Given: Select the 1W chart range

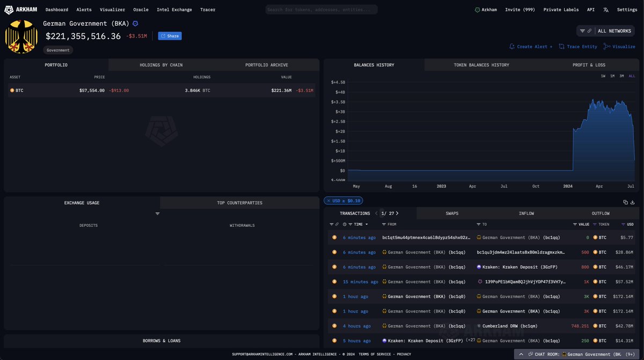Looking at the screenshot, I should click(x=603, y=76).
